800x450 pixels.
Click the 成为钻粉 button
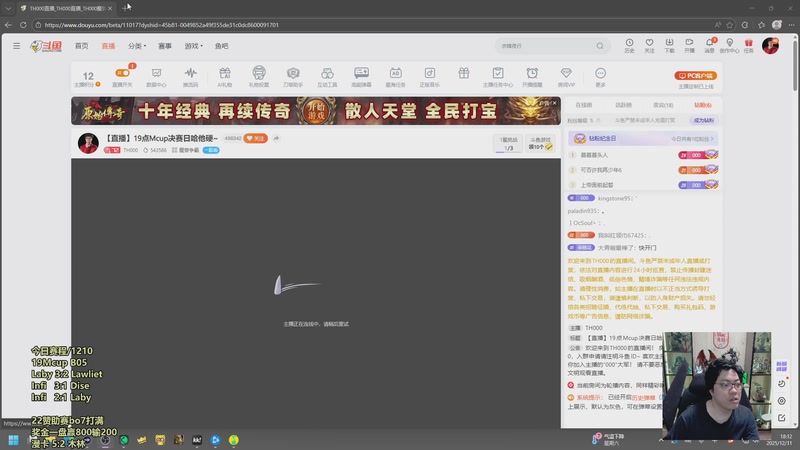(704, 120)
